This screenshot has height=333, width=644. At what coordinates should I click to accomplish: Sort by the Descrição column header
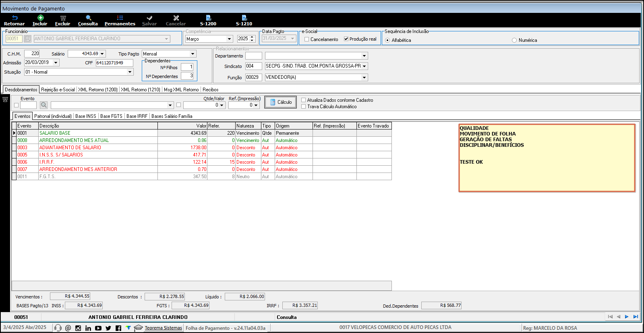pyautogui.click(x=98, y=126)
